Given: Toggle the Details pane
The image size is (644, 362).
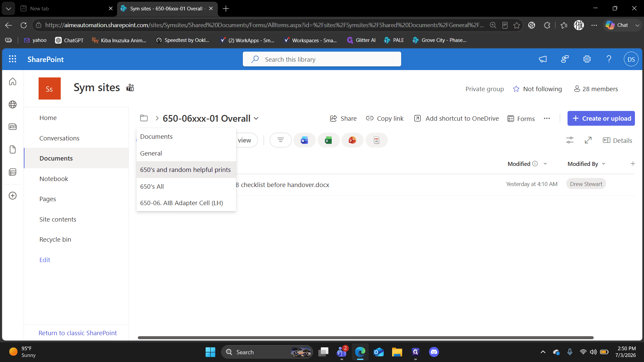Looking at the screenshot, I should point(618,140).
